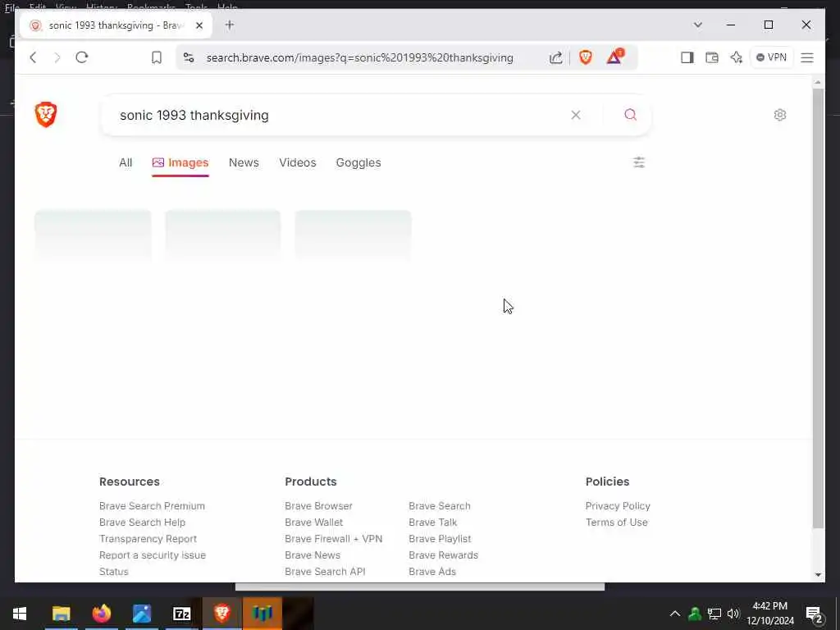
Task: Click the URL address bar
Action: pyautogui.click(x=359, y=57)
